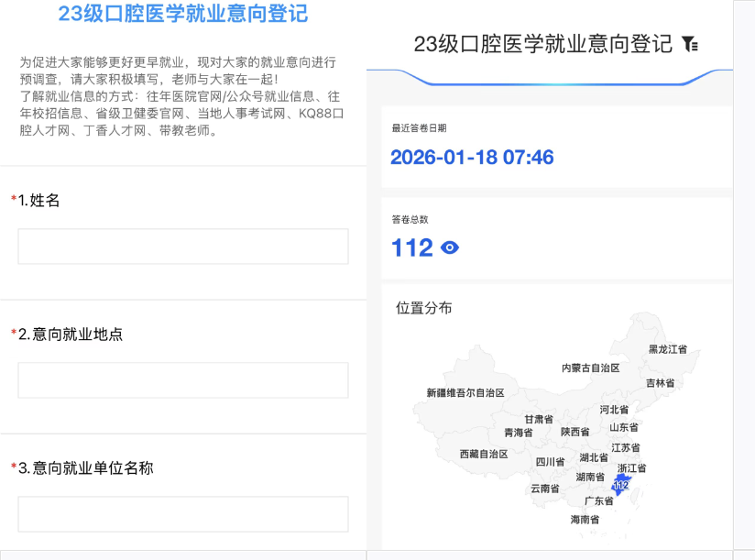Click 黑龙江省 on the location map
755x560 pixels.
[x=667, y=349]
